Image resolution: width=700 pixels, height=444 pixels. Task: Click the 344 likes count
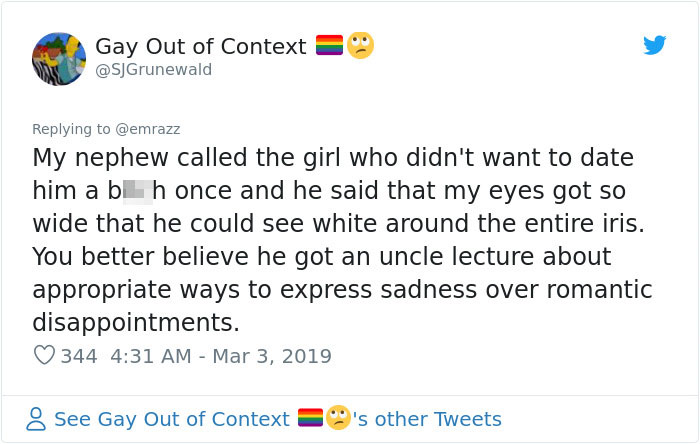tap(79, 356)
